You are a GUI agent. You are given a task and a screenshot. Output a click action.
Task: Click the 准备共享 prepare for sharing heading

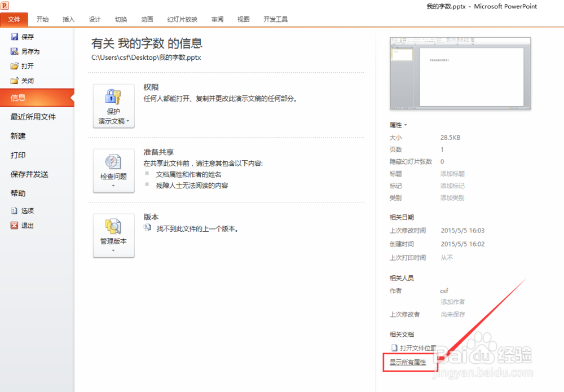158,152
